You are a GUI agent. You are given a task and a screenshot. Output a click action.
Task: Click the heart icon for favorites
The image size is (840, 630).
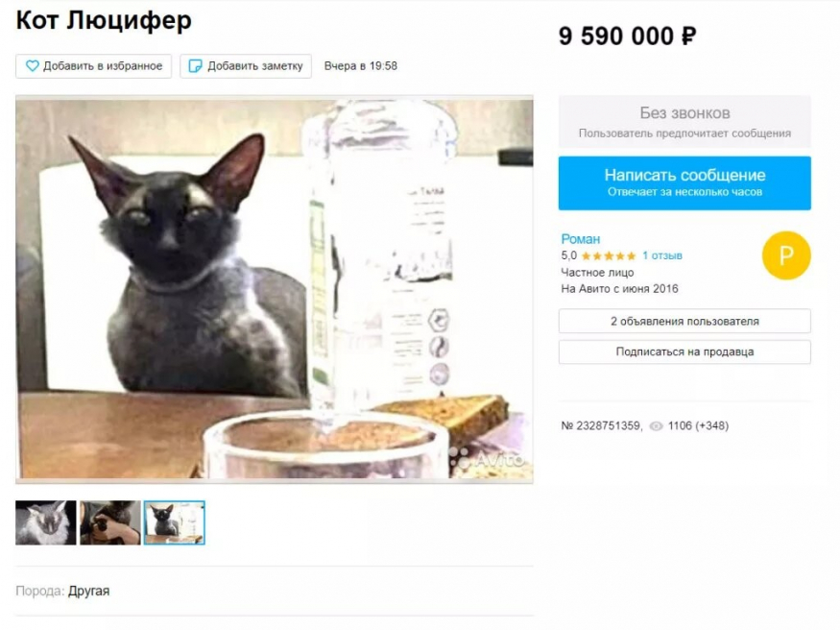coord(32,66)
